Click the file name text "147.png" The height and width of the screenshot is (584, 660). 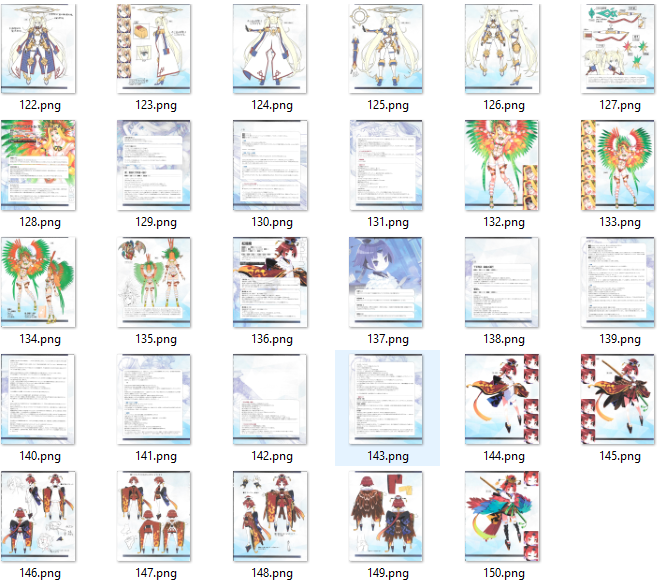coord(156,573)
